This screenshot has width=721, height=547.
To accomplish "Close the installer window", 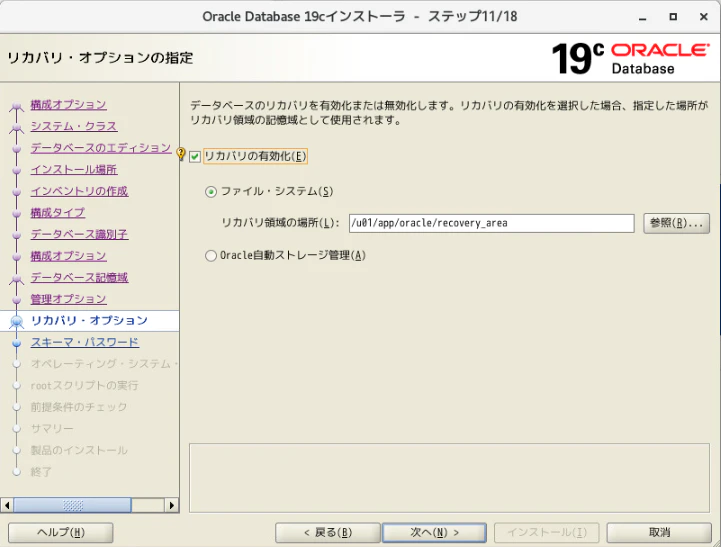I will click(x=704, y=17).
